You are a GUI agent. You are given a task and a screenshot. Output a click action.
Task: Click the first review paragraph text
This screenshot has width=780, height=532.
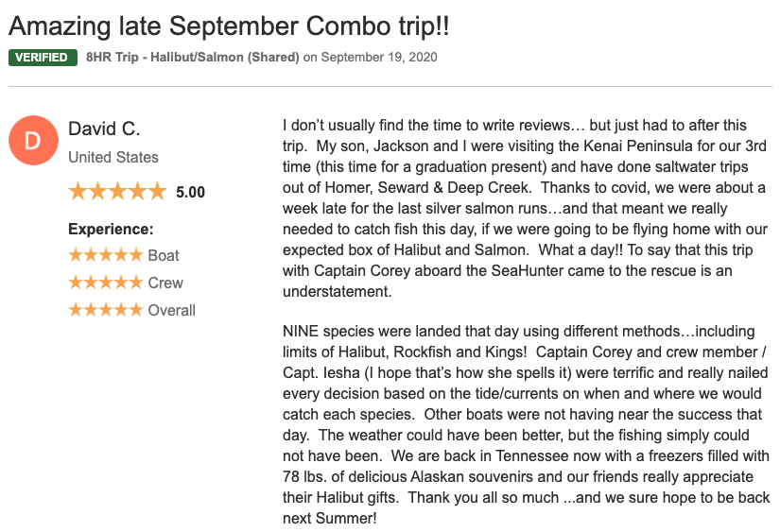[526, 208]
